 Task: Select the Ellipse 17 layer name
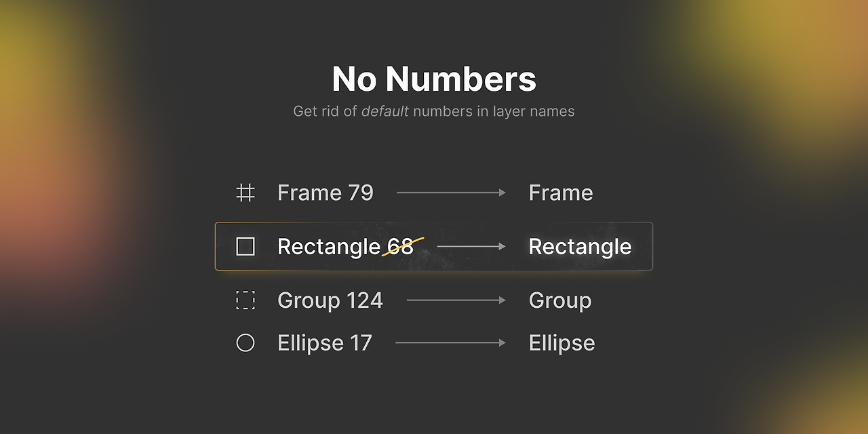point(325,343)
